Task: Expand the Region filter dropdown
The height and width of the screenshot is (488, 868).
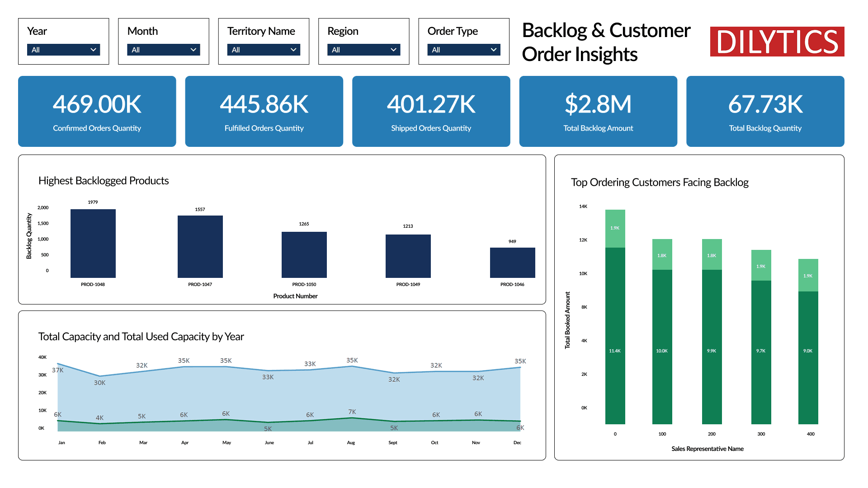Action: (363, 50)
